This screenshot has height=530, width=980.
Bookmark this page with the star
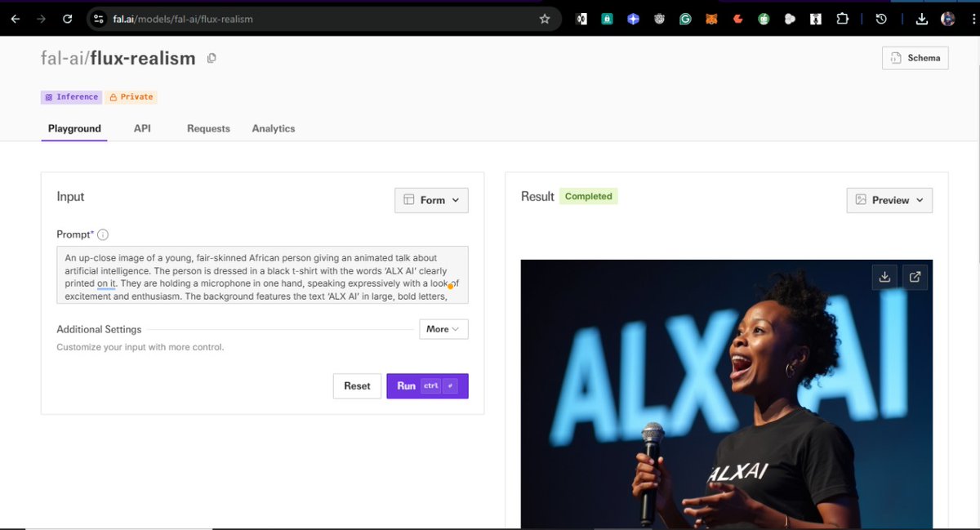click(545, 19)
